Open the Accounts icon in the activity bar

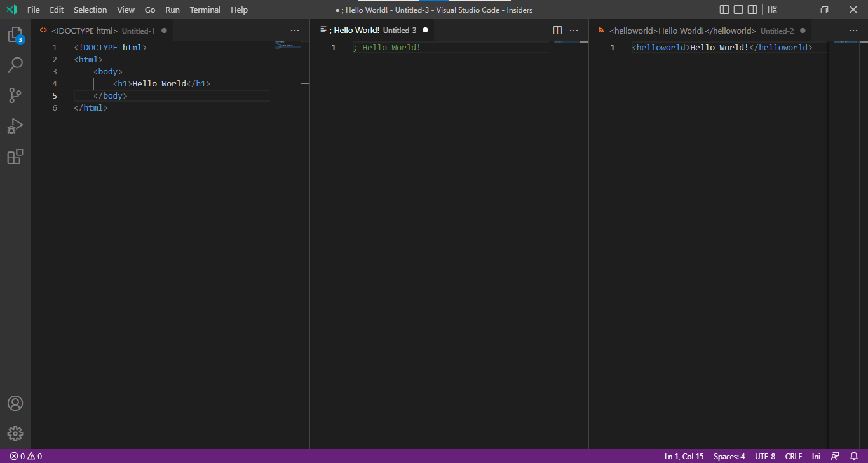pyautogui.click(x=15, y=403)
